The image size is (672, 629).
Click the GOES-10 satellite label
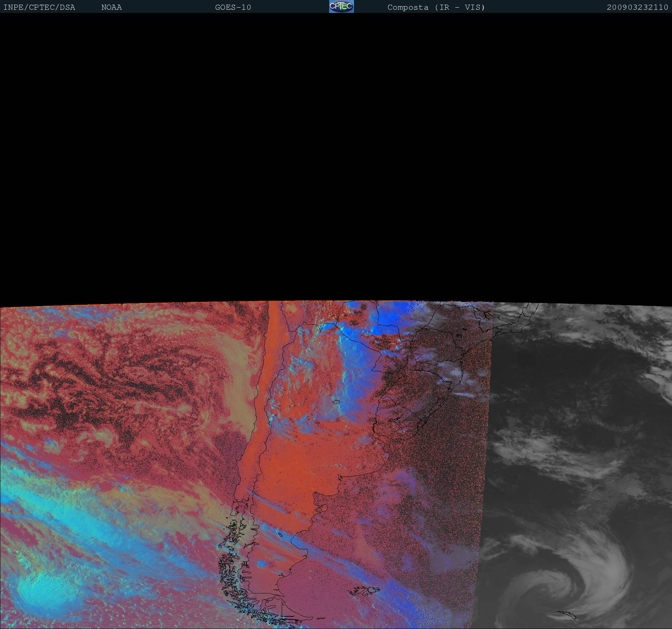pyautogui.click(x=233, y=8)
